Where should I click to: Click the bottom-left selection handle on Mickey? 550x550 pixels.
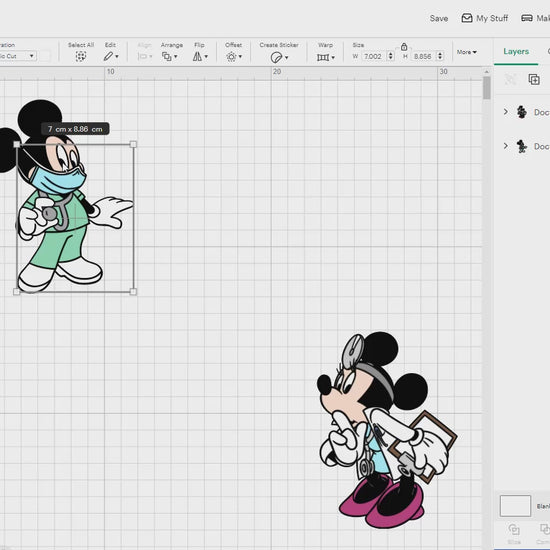16,291
